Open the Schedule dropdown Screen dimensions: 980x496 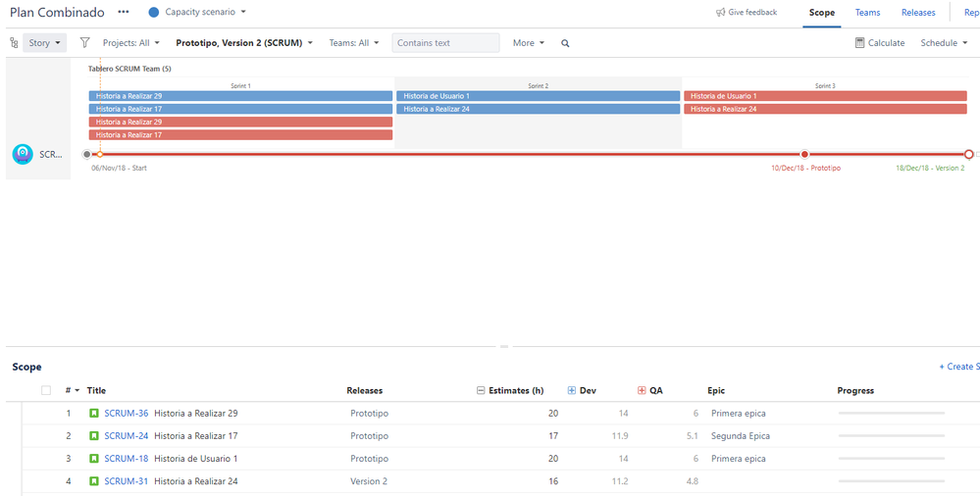[944, 42]
